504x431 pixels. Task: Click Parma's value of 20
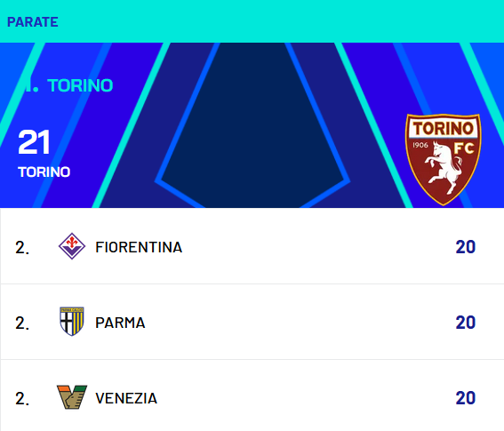pyautogui.click(x=466, y=323)
